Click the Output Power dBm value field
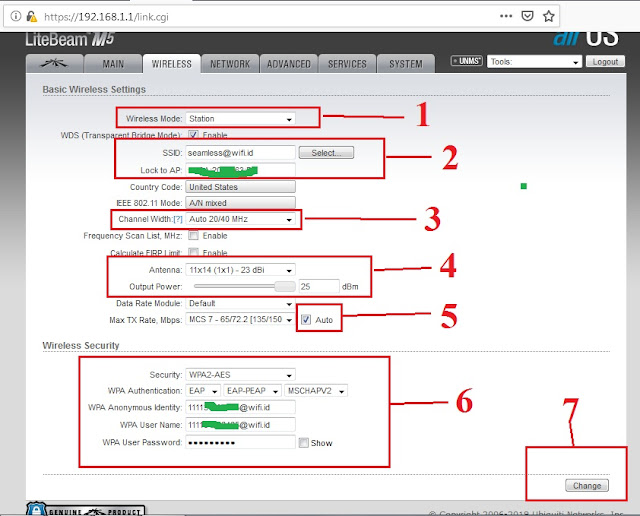The width and height of the screenshot is (640, 516). 319,287
